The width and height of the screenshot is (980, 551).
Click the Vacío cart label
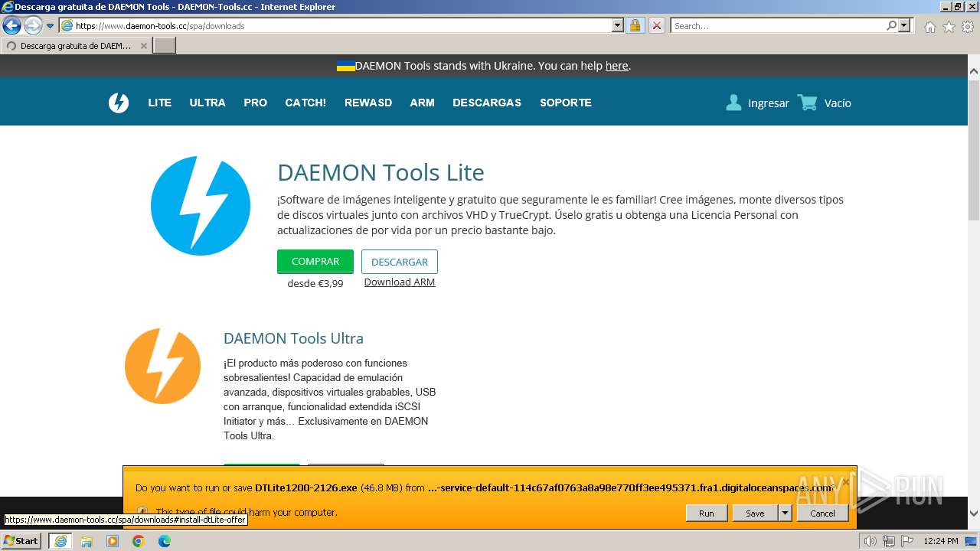838,103
